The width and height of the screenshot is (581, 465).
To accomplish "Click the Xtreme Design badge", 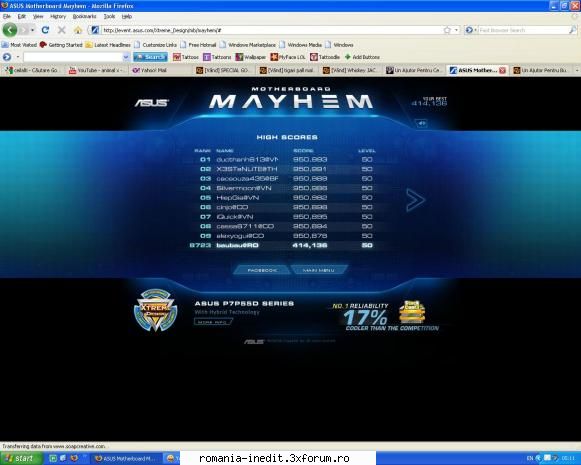I will [x=156, y=310].
